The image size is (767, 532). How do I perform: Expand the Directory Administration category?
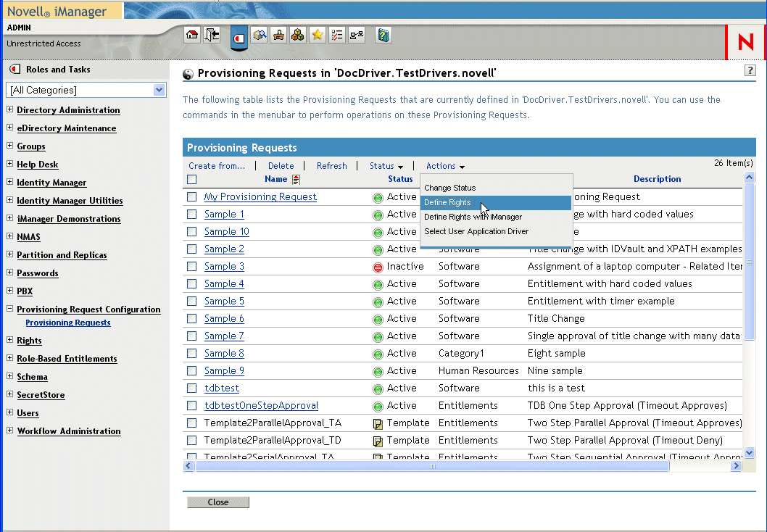tap(9, 109)
